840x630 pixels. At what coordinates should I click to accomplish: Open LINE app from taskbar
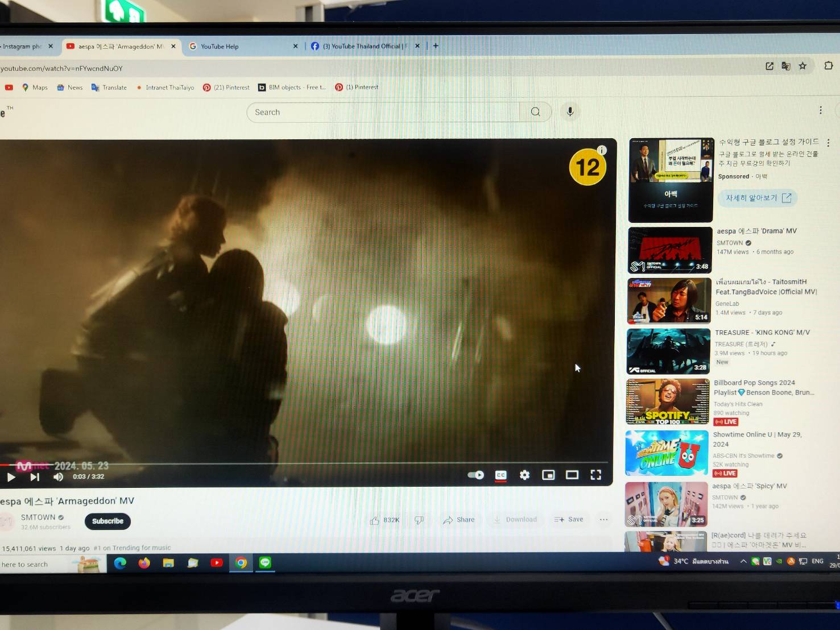click(265, 563)
